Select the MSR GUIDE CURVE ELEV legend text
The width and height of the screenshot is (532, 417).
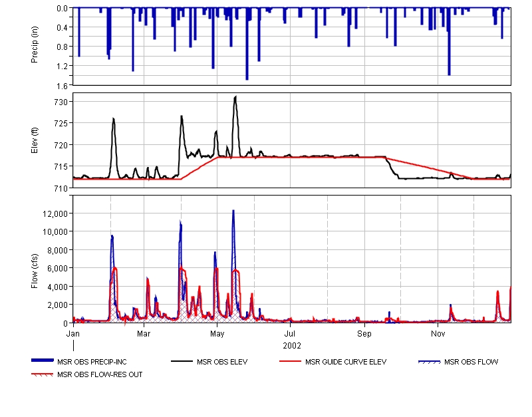click(x=345, y=362)
